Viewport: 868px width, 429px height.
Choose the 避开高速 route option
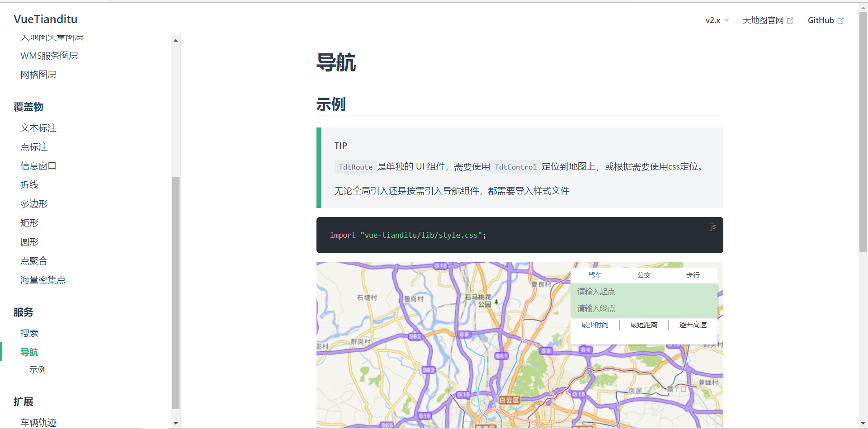[693, 325]
